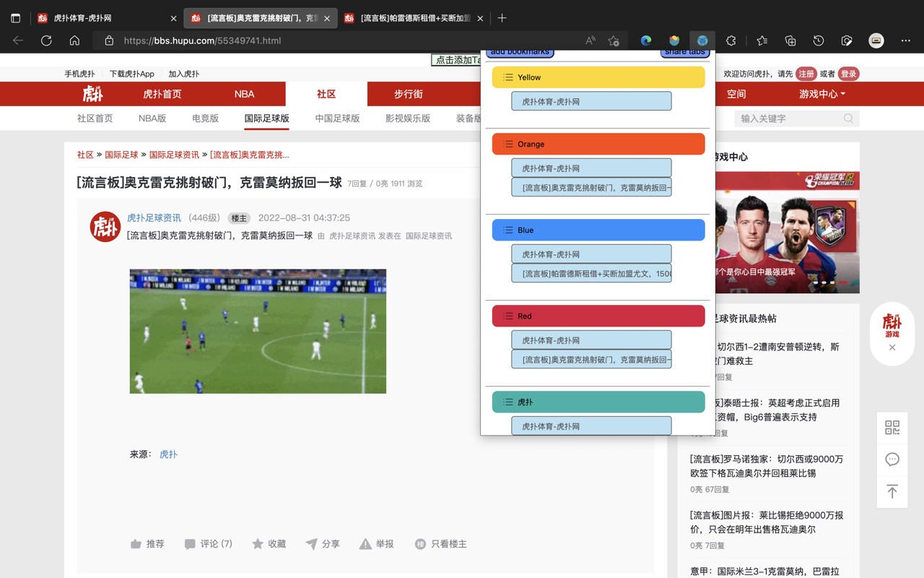The image size is (924, 578).
Task: Switch to NBA版 sub-navigation tab
Action: [x=152, y=118]
